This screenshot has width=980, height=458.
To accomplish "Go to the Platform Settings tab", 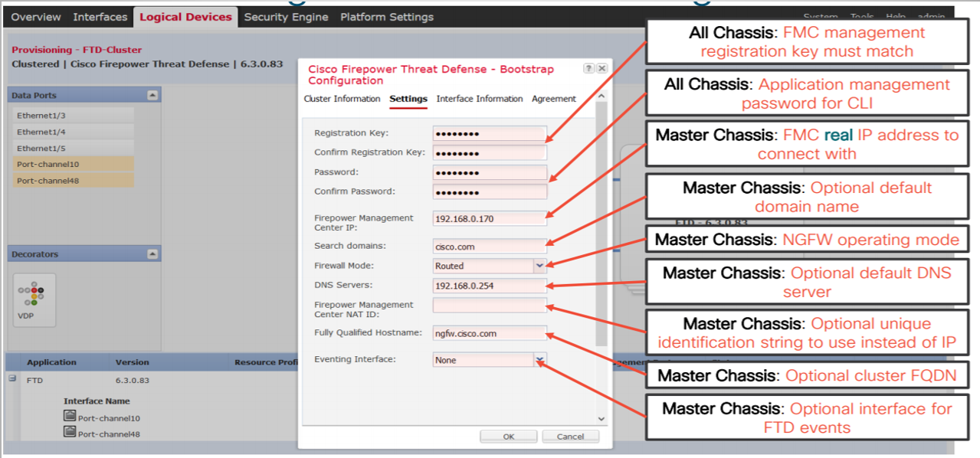I will pos(387,17).
